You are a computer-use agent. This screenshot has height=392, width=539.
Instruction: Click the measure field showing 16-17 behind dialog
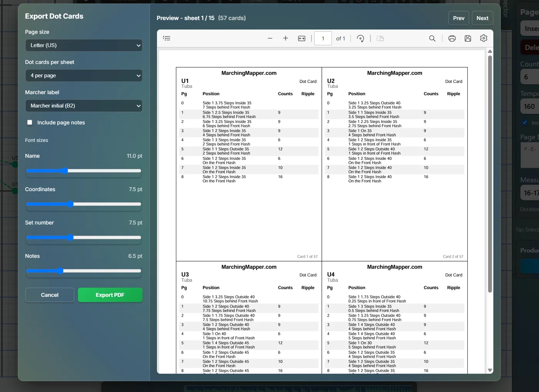530,193
